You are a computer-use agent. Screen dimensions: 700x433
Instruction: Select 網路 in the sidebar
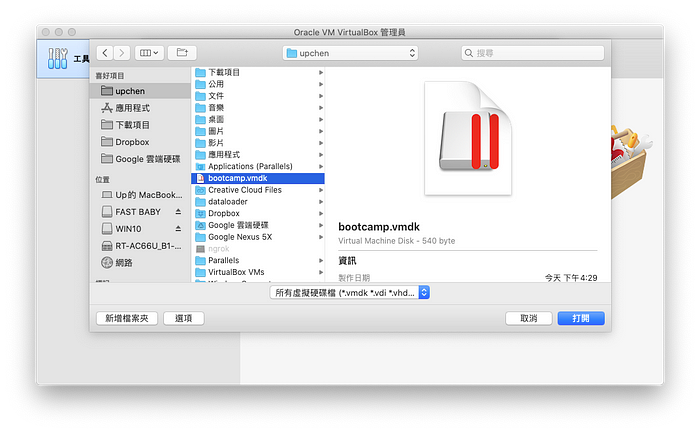140,263
